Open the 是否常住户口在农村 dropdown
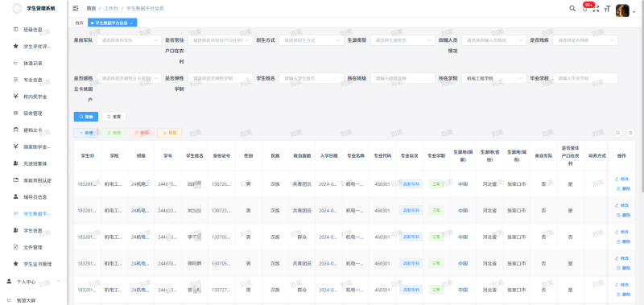Image resolution: width=644 pixels, height=305 pixels. 221,40
